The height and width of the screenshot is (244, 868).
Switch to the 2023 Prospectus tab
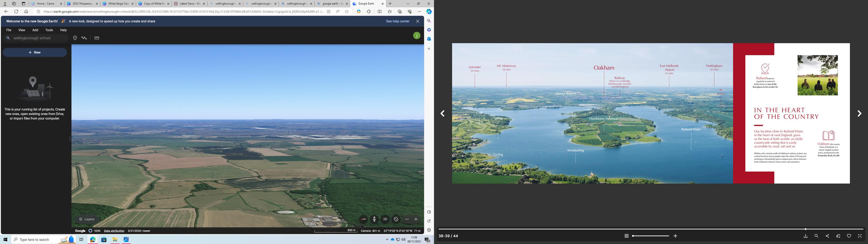pos(82,4)
